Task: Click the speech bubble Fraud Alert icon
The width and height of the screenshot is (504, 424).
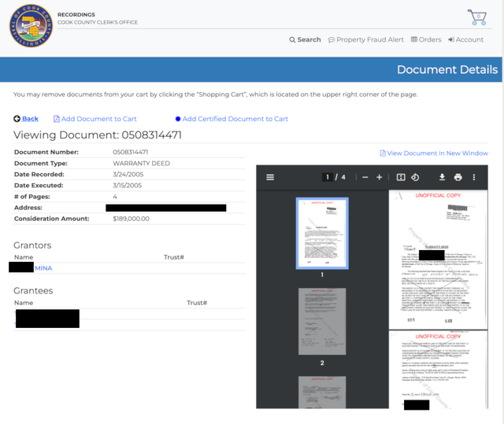Action: coord(331,40)
